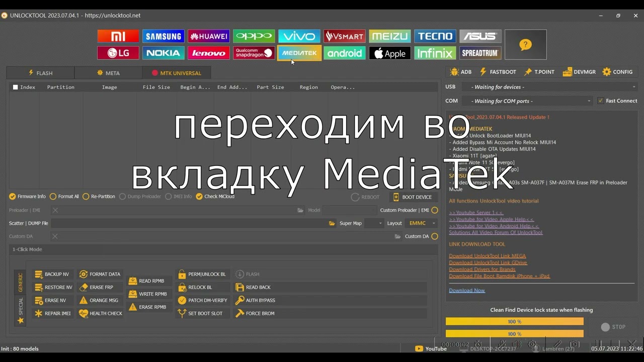
Task: Open the Super Map dropdown
Action: (374, 223)
